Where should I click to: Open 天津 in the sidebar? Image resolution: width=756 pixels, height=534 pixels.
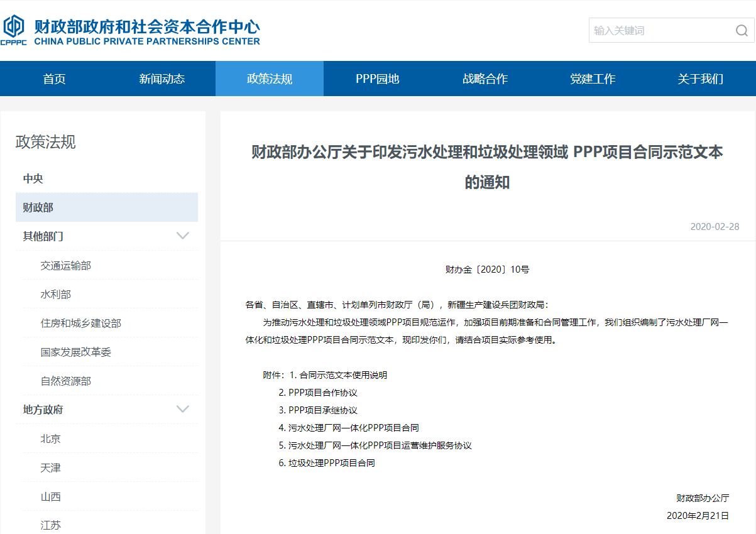(x=51, y=468)
